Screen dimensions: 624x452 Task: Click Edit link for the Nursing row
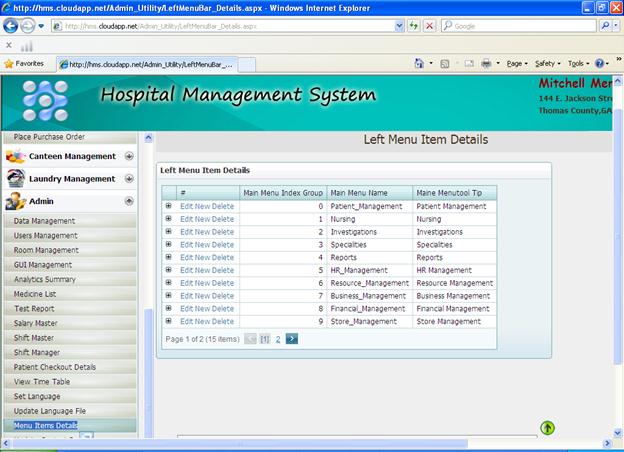pyautogui.click(x=187, y=219)
